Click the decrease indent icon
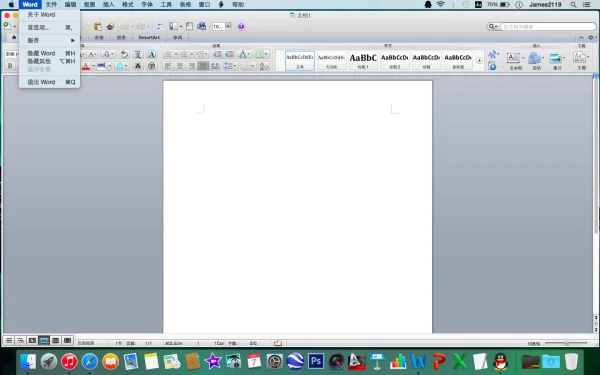The width and height of the screenshot is (600, 375). click(217, 54)
